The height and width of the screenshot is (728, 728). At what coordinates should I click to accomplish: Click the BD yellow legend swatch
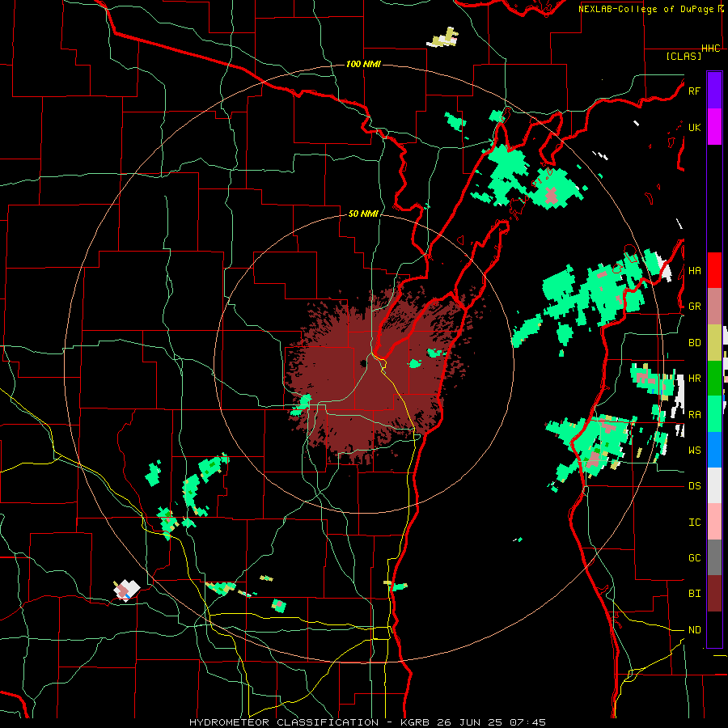pos(714,342)
